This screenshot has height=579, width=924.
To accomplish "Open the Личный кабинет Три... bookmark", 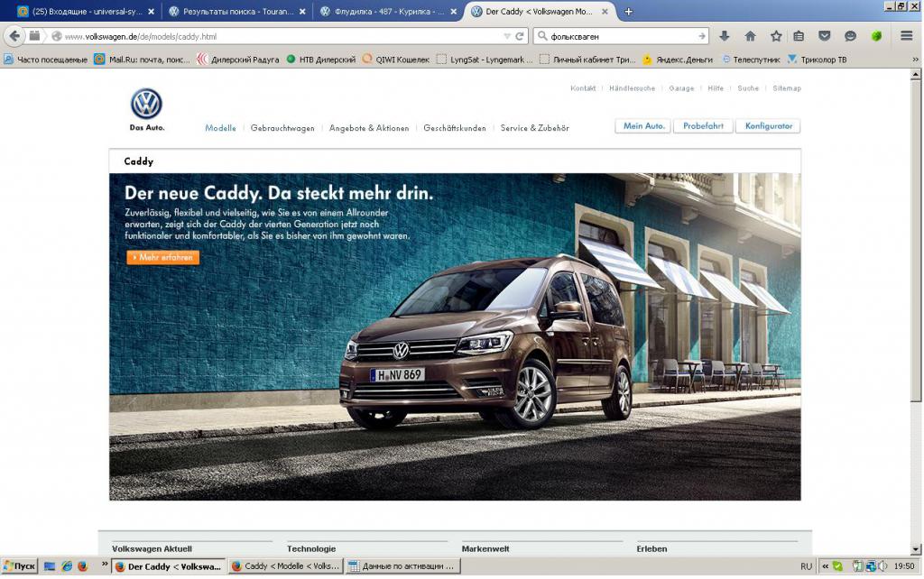I will pyautogui.click(x=587, y=60).
